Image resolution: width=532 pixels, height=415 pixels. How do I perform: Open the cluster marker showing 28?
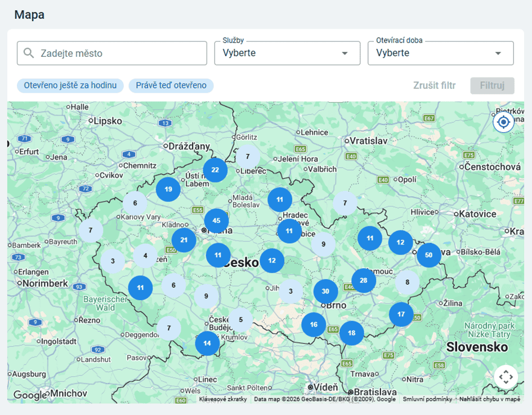click(364, 280)
